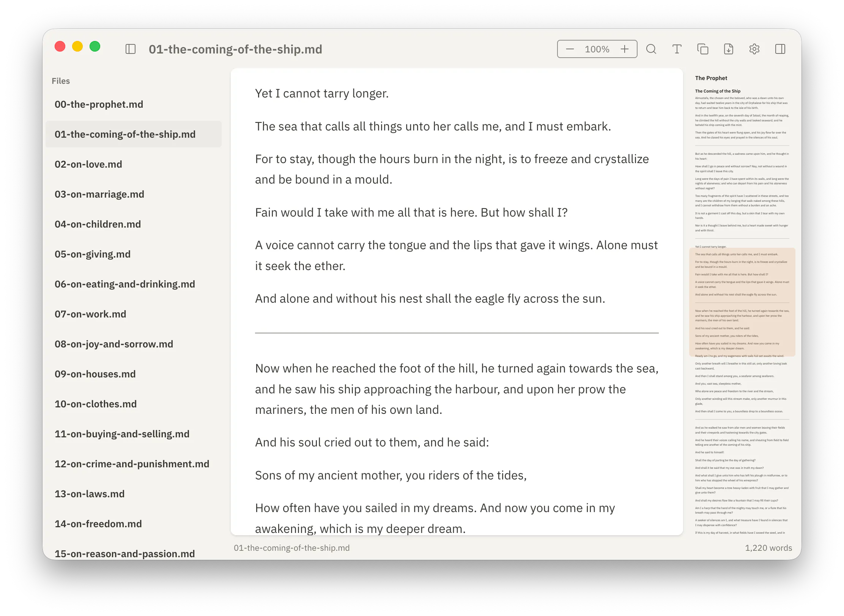This screenshot has width=844, height=616.
Task: Open 08-on-joy-and-sorrow.md file
Action: coord(134,344)
